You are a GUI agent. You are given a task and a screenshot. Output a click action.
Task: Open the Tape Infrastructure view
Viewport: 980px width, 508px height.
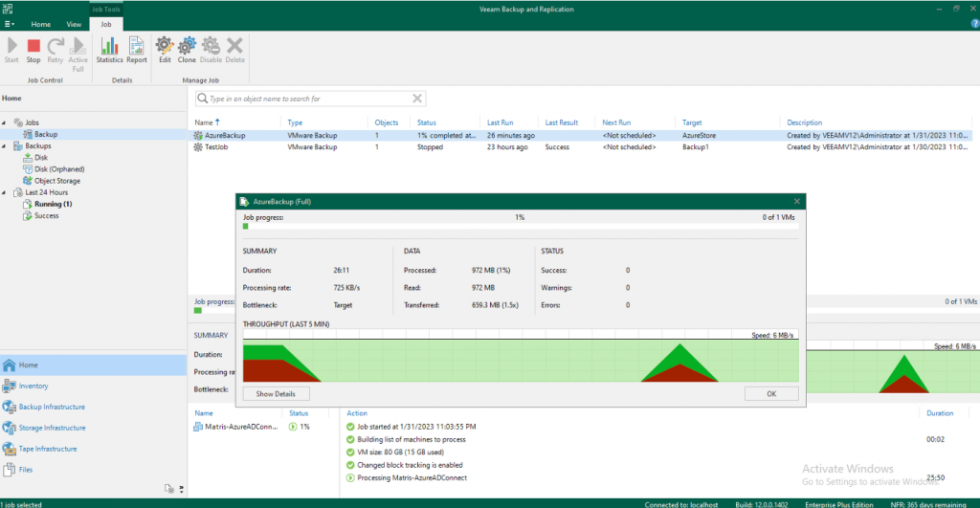[x=48, y=449]
